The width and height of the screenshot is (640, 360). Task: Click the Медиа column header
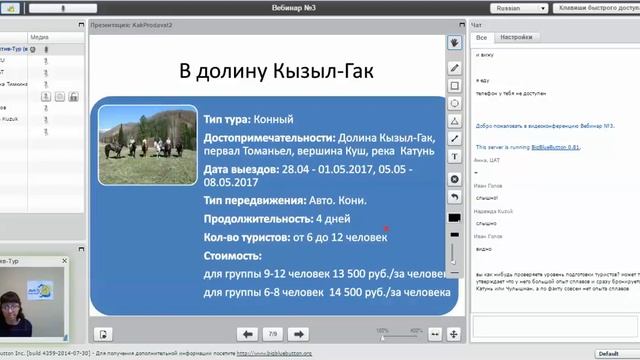tap(40, 37)
